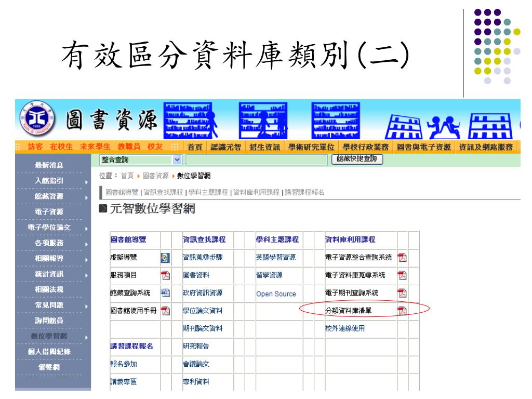Open 相關法規 in sidebar
Image resolution: width=532 pixels, height=399 pixels.
[x=49, y=289]
